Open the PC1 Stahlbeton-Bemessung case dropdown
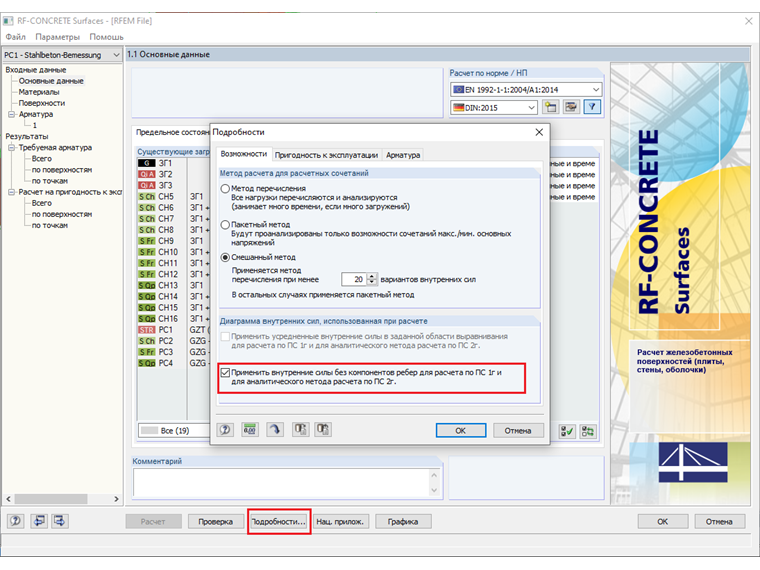Image resolution: width=760 pixels, height=570 pixels. tap(116, 55)
